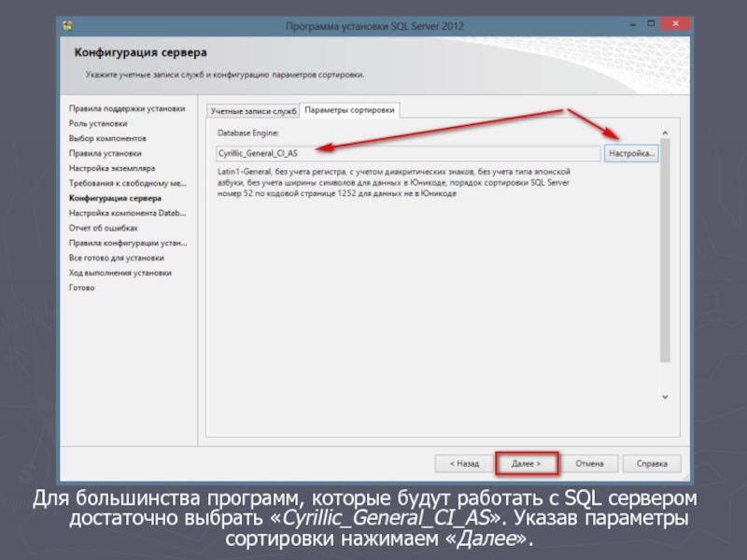
Task: Click the scrollbar down arrow
Action: (x=665, y=397)
